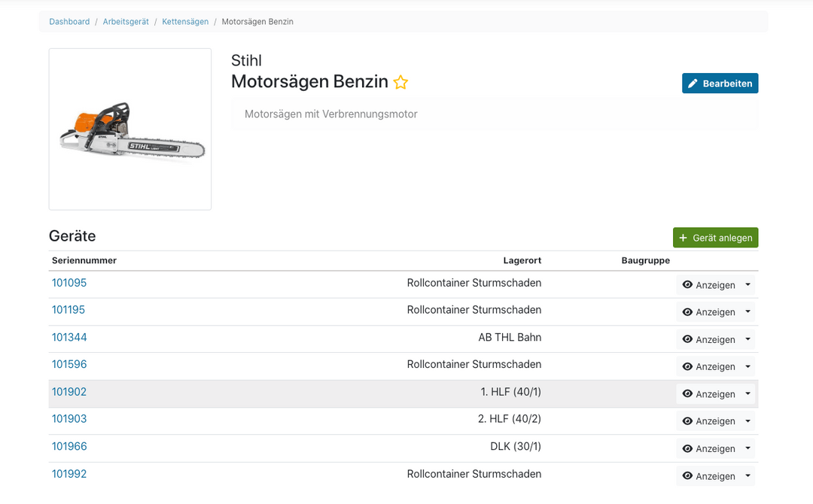Viewport: 813px width, 504px height.
Task: Click the DLK (30/1) location cell
Action: tap(516, 446)
